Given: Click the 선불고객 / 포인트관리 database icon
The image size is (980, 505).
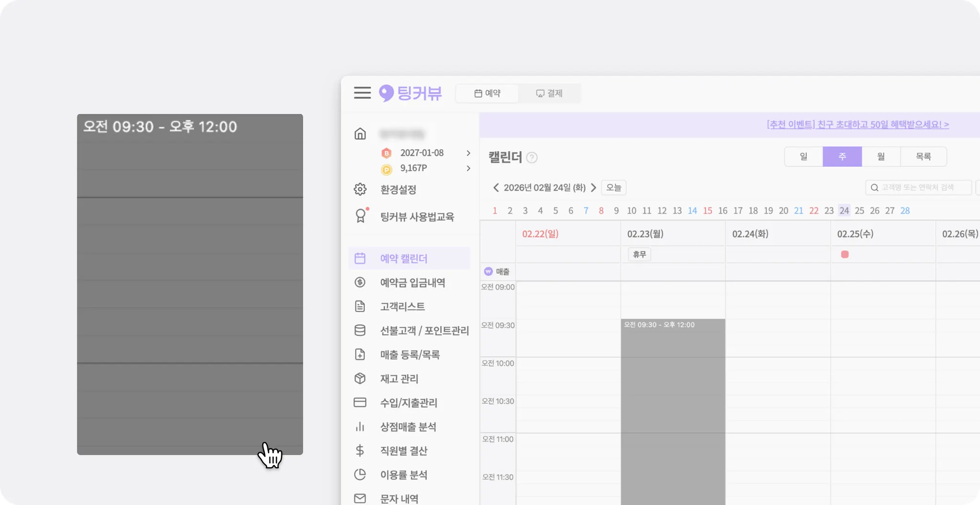Looking at the screenshot, I should [x=360, y=330].
